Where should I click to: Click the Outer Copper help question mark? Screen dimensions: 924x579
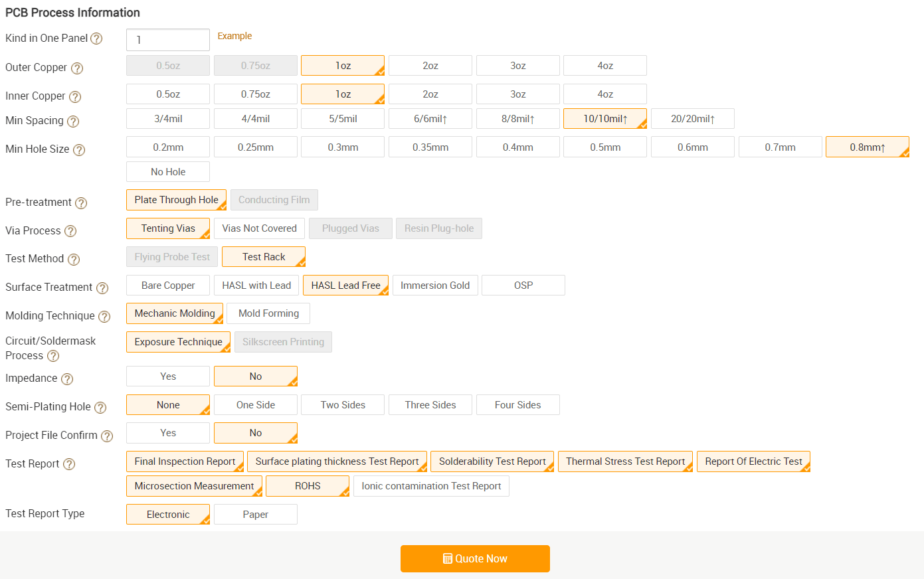[77, 68]
